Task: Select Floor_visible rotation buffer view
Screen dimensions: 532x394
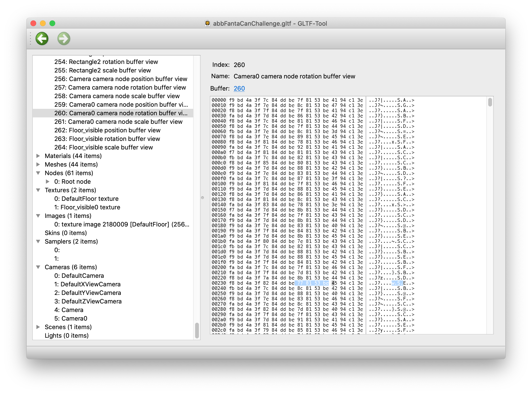Action: pyautogui.click(x=107, y=139)
